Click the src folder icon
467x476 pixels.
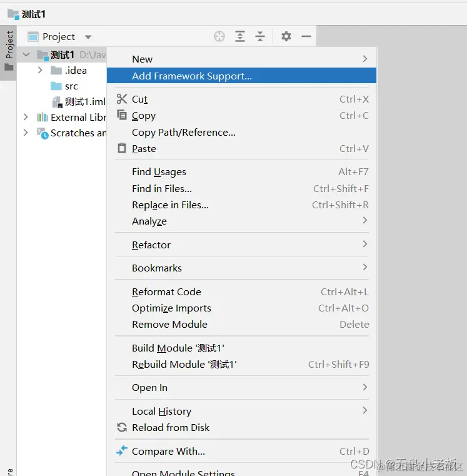coord(56,86)
